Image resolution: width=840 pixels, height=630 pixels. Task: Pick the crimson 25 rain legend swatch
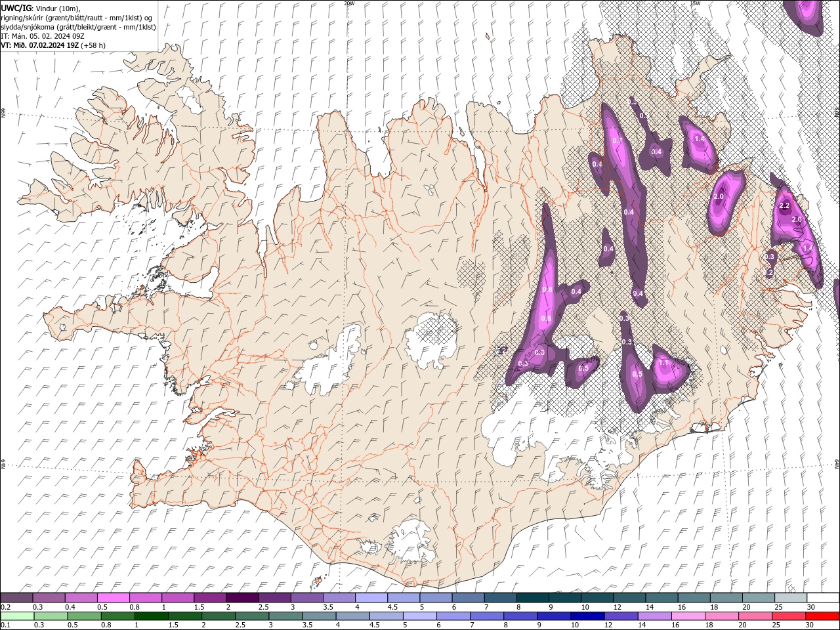pos(789,616)
